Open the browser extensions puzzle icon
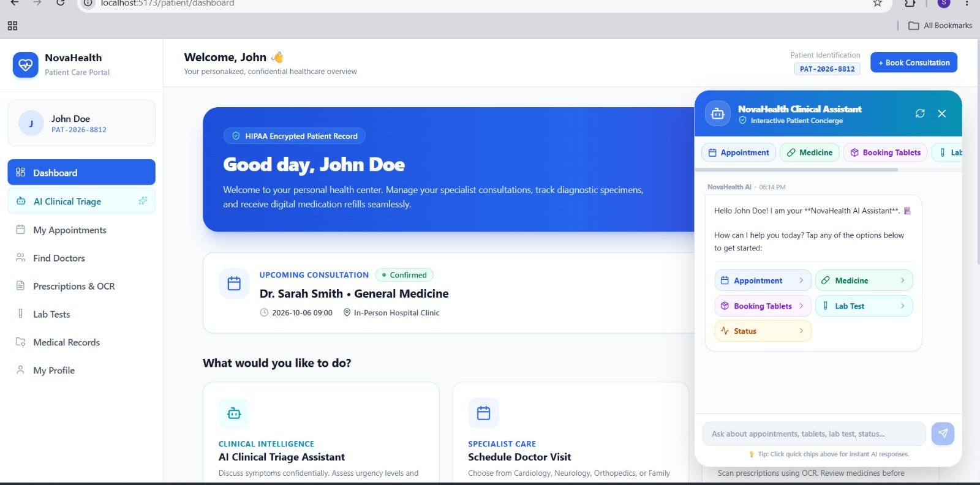980x485 pixels. pos(910,4)
